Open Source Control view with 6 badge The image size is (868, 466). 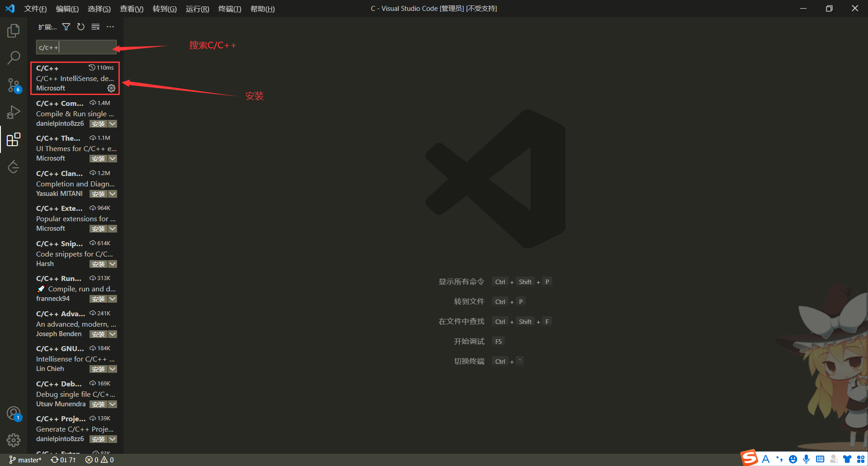(x=14, y=85)
